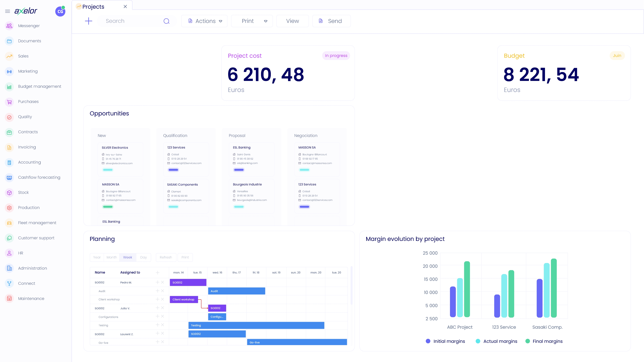Click plus in the Gantt column header

pyautogui.click(x=158, y=273)
